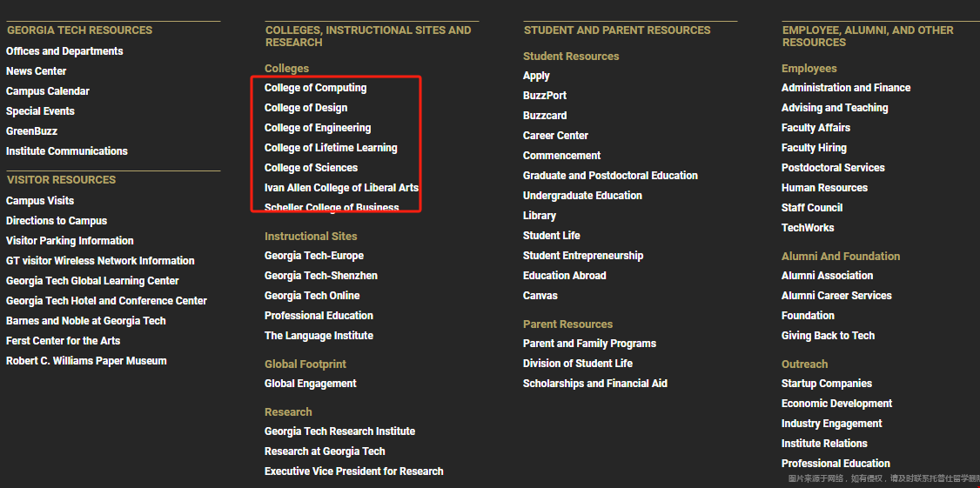This screenshot has width=980, height=488.
Task: Click Directions to Campus
Action: (x=57, y=221)
